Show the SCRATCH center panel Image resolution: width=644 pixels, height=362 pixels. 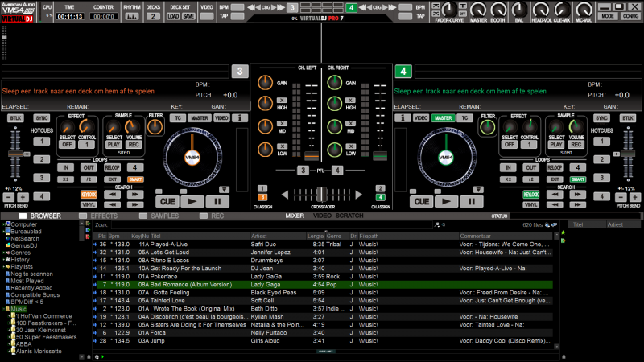pos(349,216)
